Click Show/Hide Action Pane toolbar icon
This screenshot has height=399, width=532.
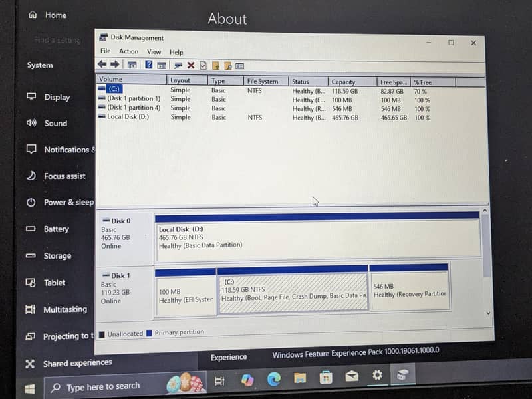tap(162, 65)
